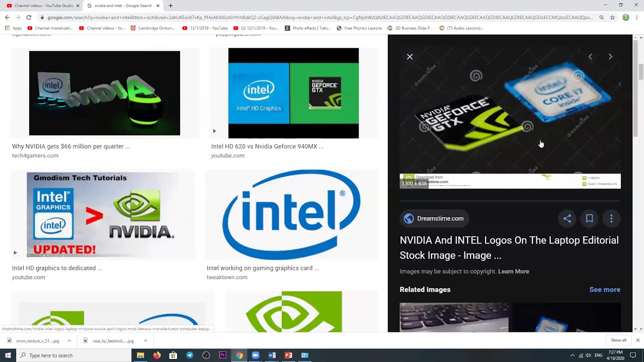The width and height of the screenshot is (644, 362).
Task: Click 'Why NVIDIA gets $66 million per quarter' caption
Action: (71, 146)
